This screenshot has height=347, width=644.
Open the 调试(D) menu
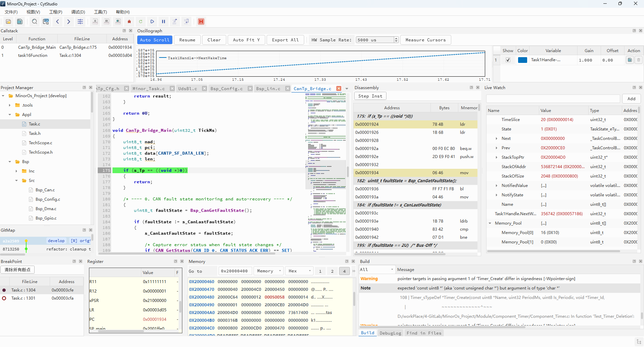click(78, 12)
